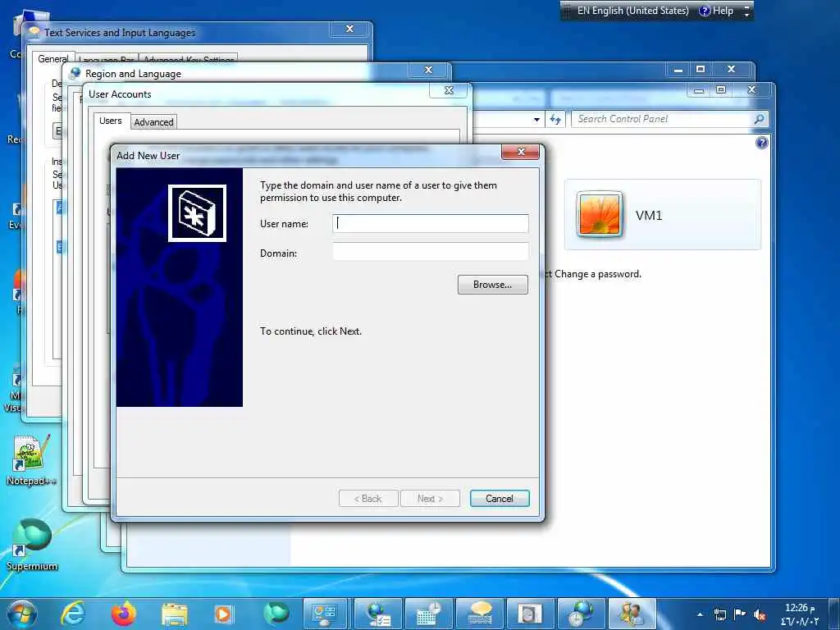
Task: Close the User Accounts dialog window
Action: pos(449,90)
